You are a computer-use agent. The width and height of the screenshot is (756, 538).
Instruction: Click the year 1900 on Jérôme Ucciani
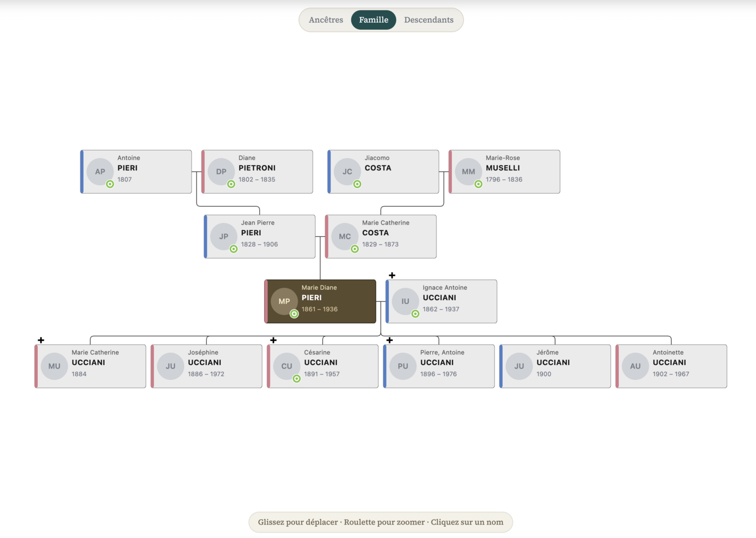544,374
